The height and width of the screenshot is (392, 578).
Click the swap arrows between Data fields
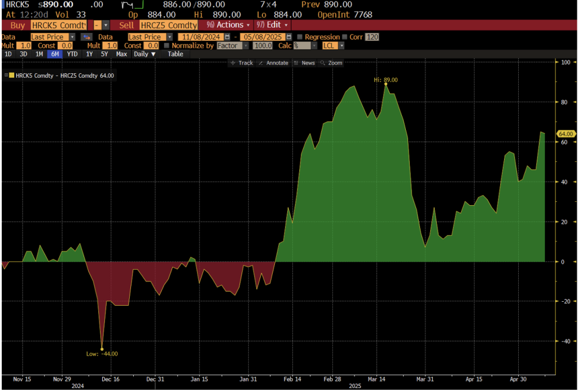coord(87,37)
